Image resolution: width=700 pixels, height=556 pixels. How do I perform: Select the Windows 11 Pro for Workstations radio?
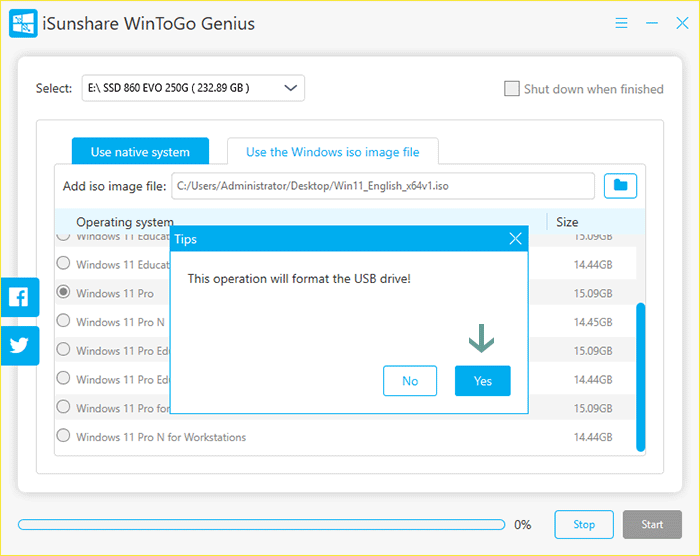click(63, 407)
